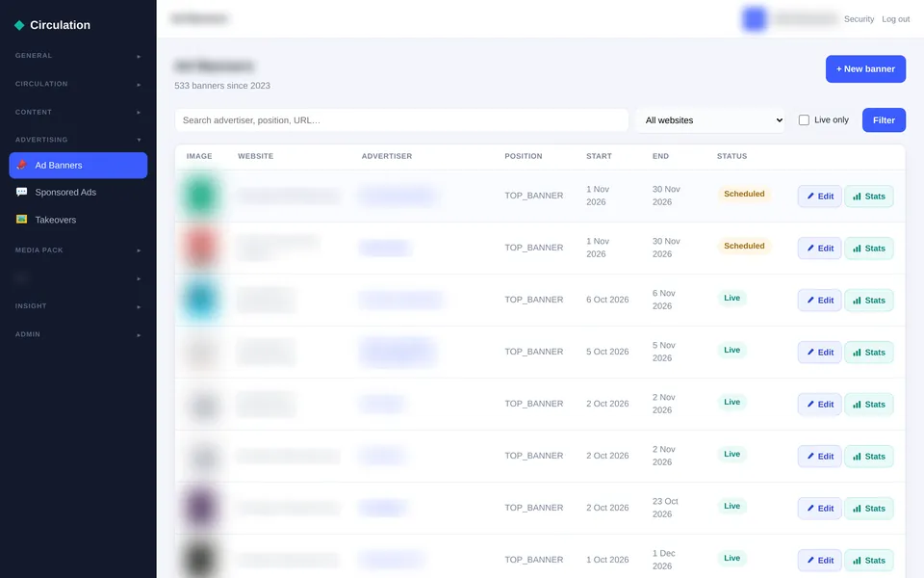Click the Status column header
Screen dimensions: 924x578
731,156
